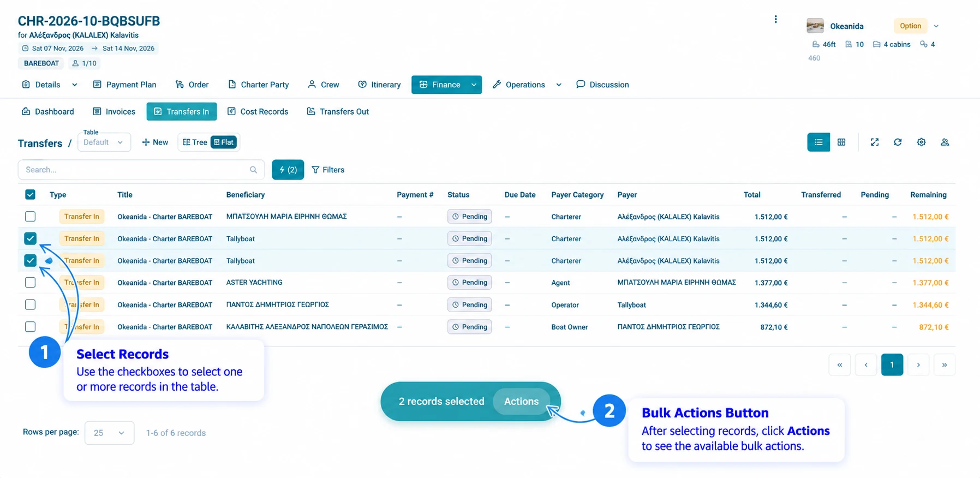Image resolution: width=980 pixels, height=478 pixels.
Task: Create a New transfer
Action: 155,142
